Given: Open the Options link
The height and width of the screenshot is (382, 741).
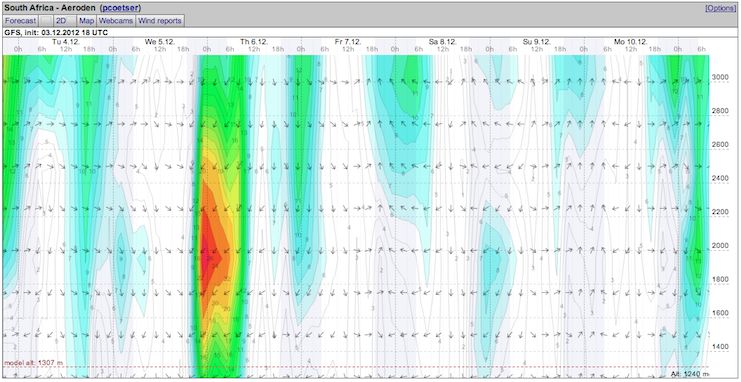Looking at the screenshot, I should (x=721, y=8).
